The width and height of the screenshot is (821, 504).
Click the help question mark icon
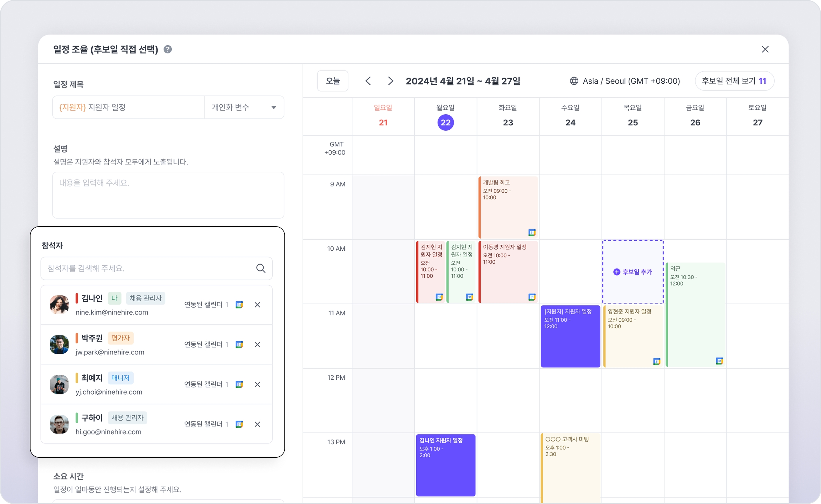point(167,49)
